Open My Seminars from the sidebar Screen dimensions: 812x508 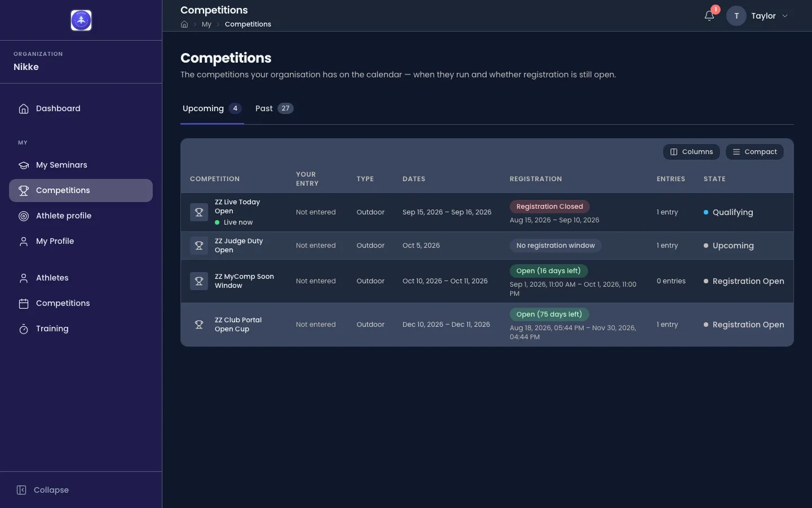(81, 165)
